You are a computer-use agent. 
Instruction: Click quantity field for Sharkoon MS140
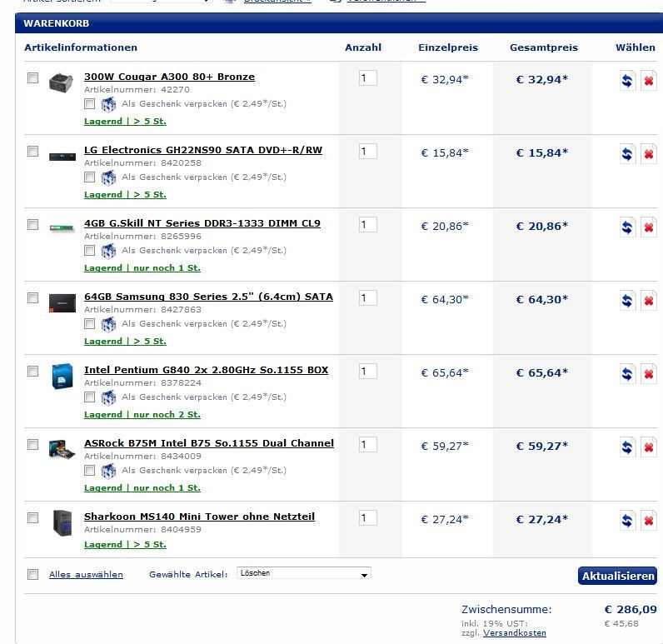(x=367, y=518)
